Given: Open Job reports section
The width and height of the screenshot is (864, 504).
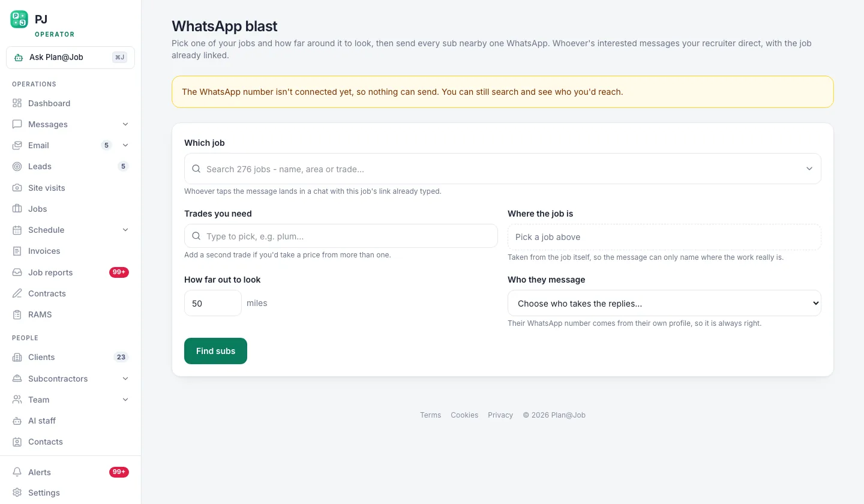Looking at the screenshot, I should [x=70, y=272].
